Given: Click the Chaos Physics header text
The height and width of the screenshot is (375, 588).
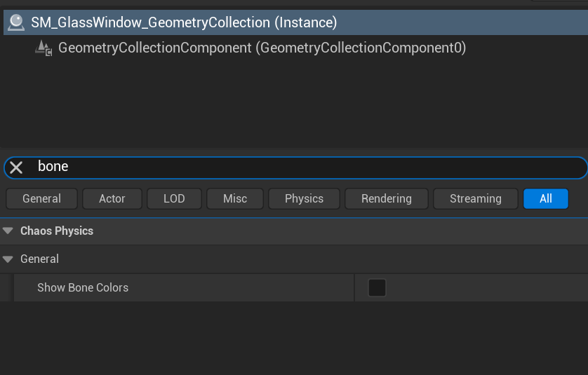Looking at the screenshot, I should point(57,231).
